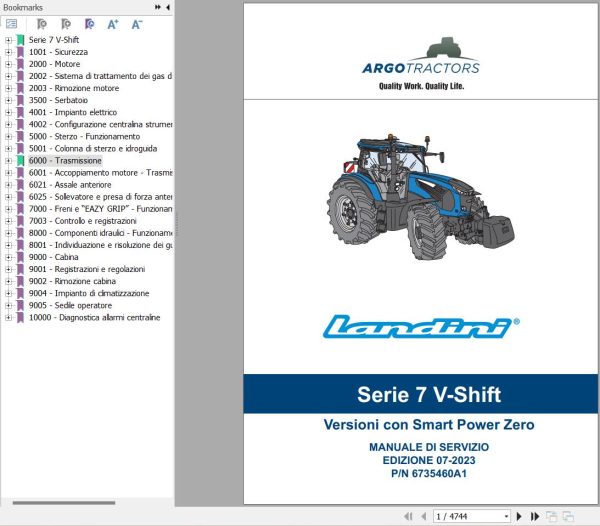
Task: Select bookmark Serie 7 V-Shift
Action: 54,40
